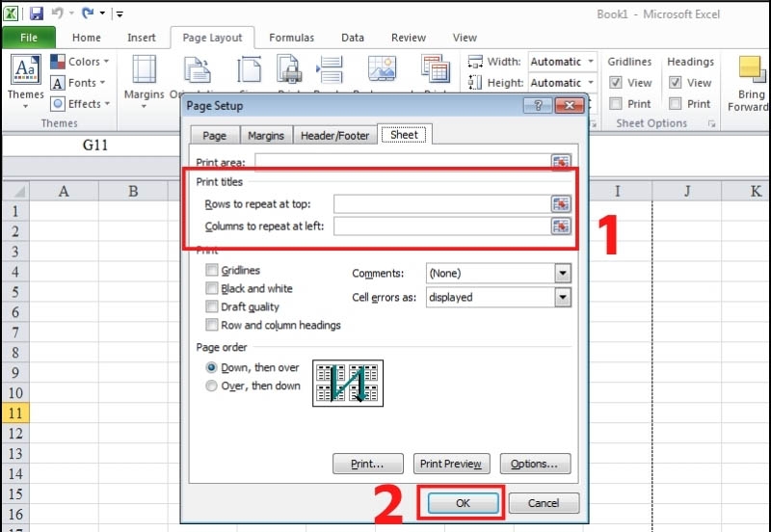
Task: Click the Print Area icon in ribbon
Action: 289,69
